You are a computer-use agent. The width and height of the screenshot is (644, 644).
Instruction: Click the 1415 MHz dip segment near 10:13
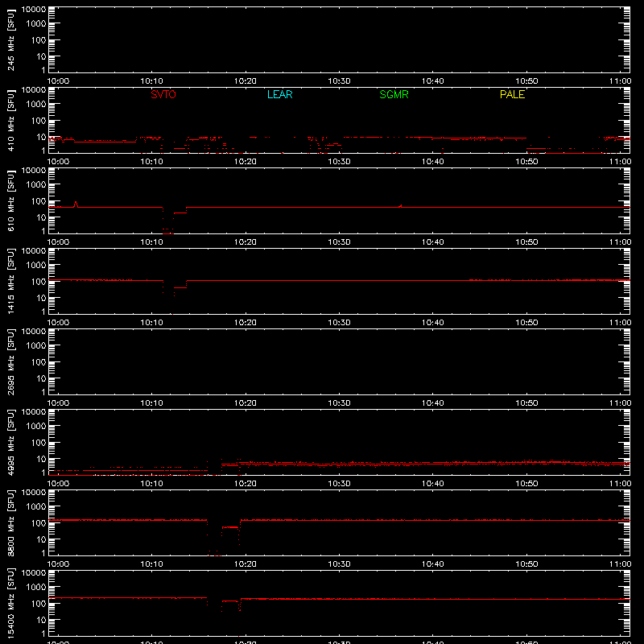180,287
